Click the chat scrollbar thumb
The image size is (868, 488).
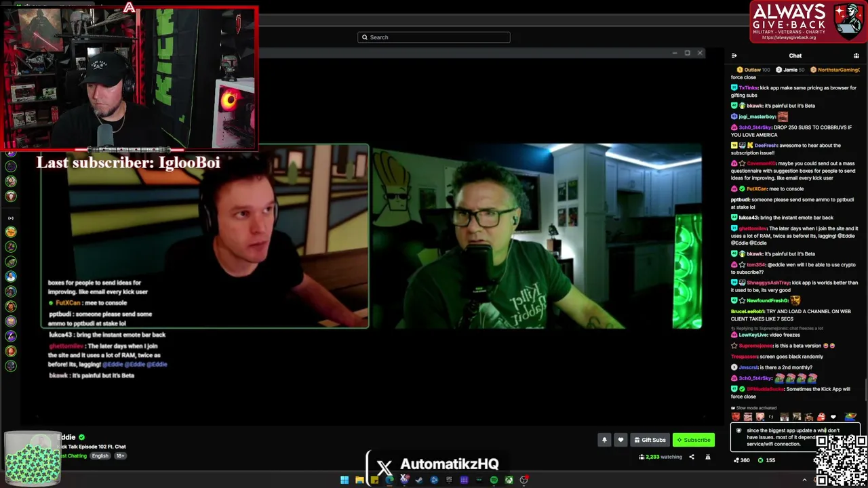[865, 390]
